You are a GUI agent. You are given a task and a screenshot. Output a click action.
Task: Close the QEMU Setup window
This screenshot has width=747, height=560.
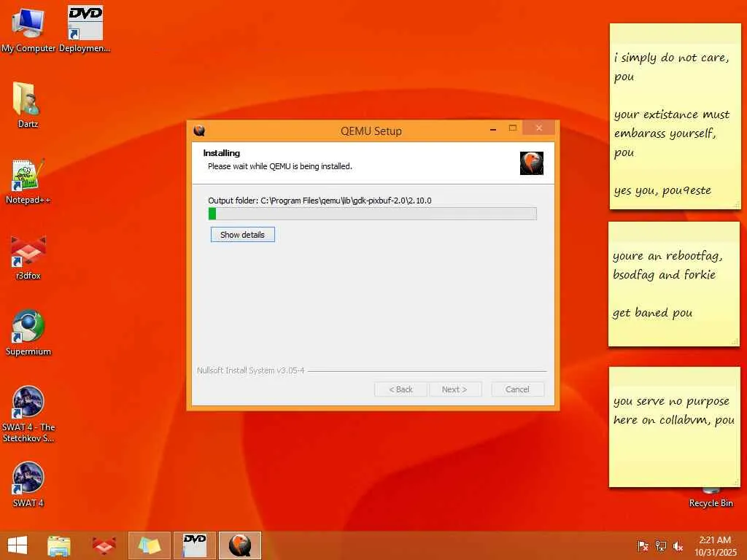[x=539, y=128]
